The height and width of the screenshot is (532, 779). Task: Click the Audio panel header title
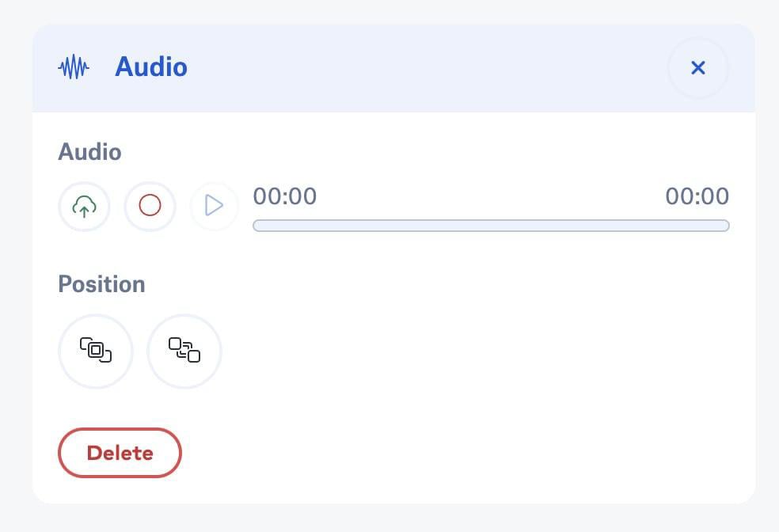(151, 66)
